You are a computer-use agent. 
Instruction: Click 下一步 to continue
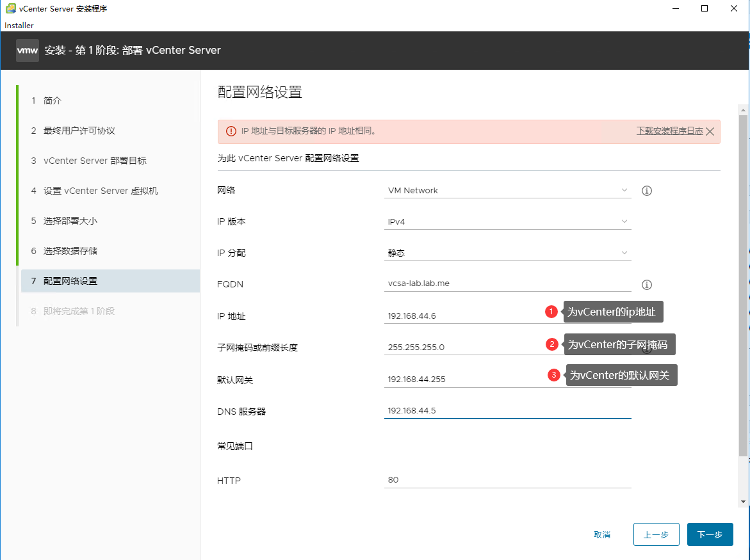coord(710,534)
